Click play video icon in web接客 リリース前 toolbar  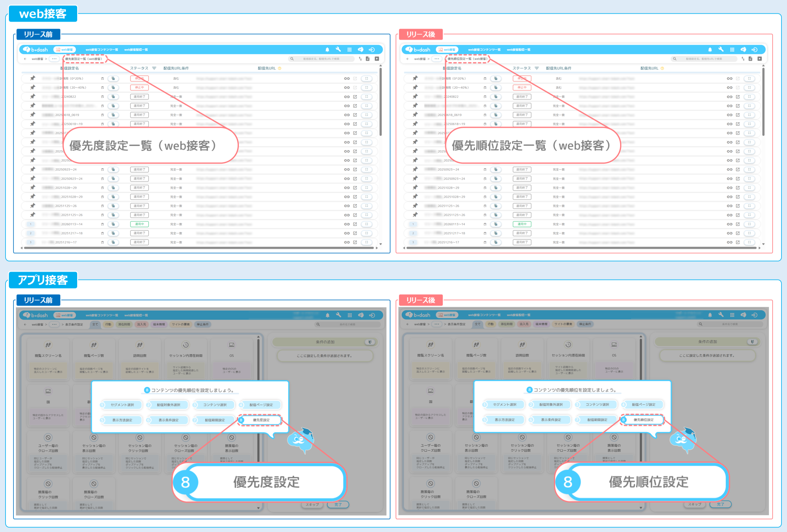(377, 59)
